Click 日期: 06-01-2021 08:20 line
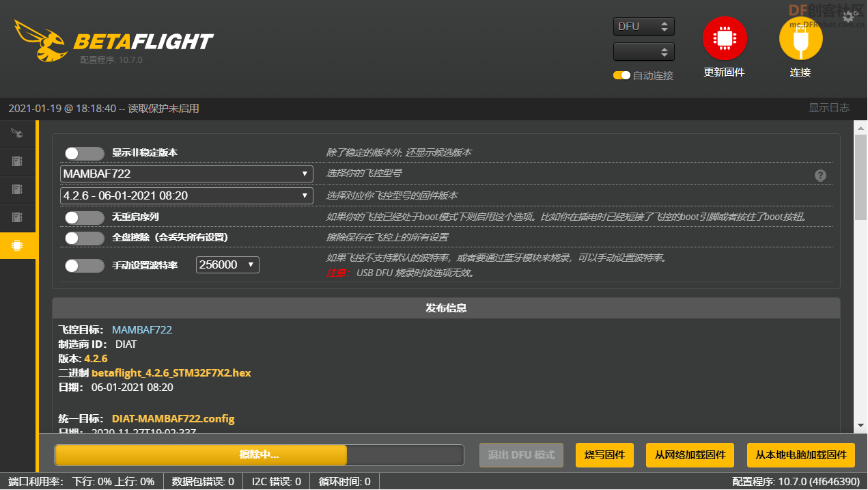Screen dimensions: 868x490 tap(116, 387)
